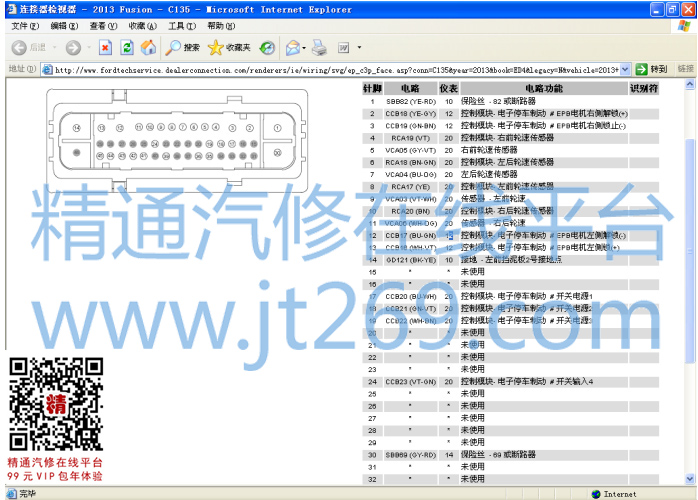This screenshot has width=698, height=500.
Task: Click the Windows flag logo in menu bar
Action: [684, 26]
